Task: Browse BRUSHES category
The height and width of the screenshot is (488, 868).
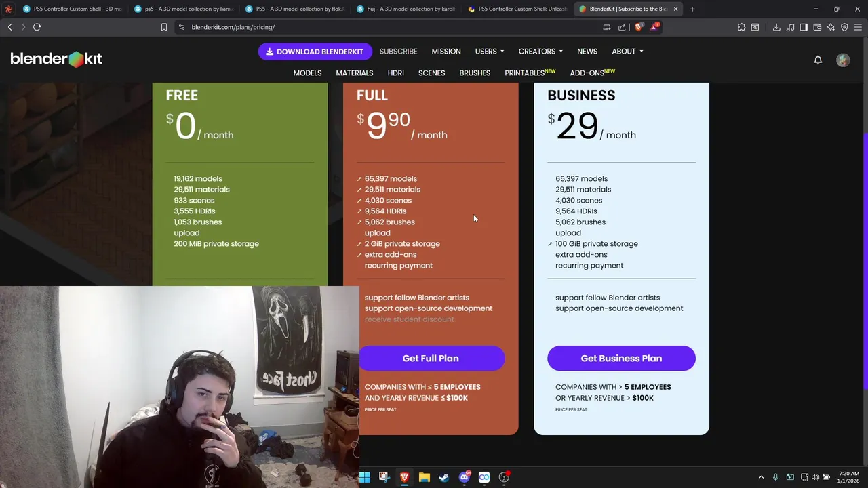Action: pyautogui.click(x=475, y=73)
